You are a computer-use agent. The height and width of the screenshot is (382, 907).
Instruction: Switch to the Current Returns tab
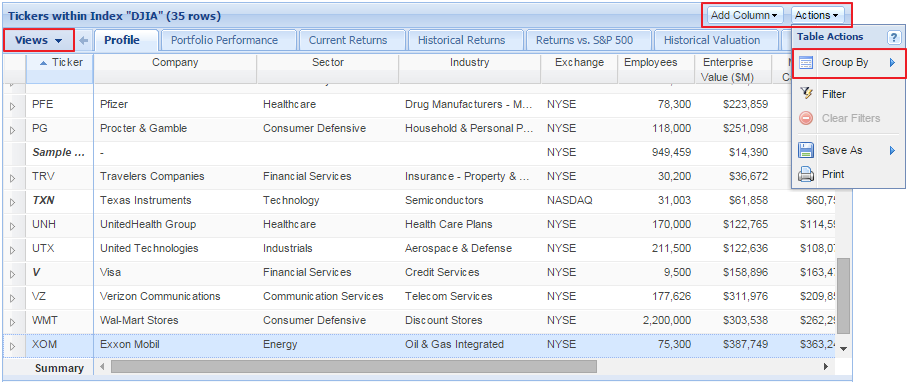348,41
